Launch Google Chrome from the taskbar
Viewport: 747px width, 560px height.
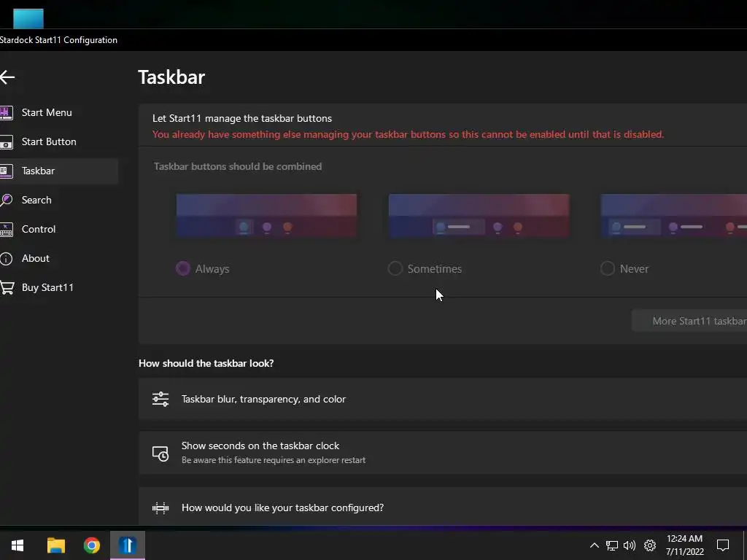coord(91,545)
